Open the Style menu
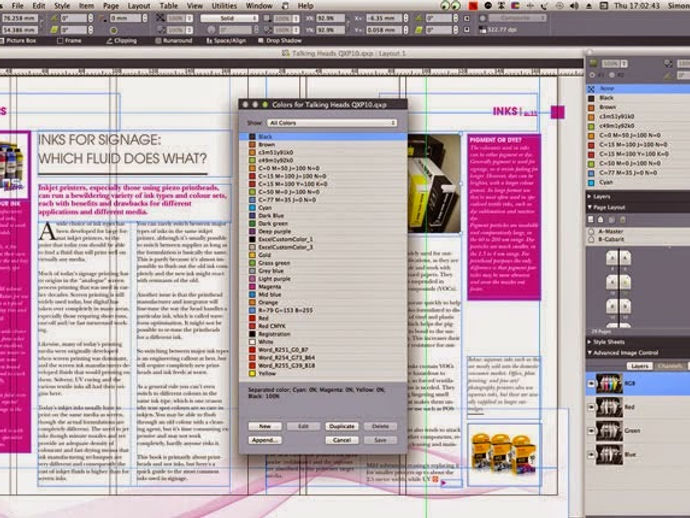Screen dimensions: 690x518 (x=62, y=6)
